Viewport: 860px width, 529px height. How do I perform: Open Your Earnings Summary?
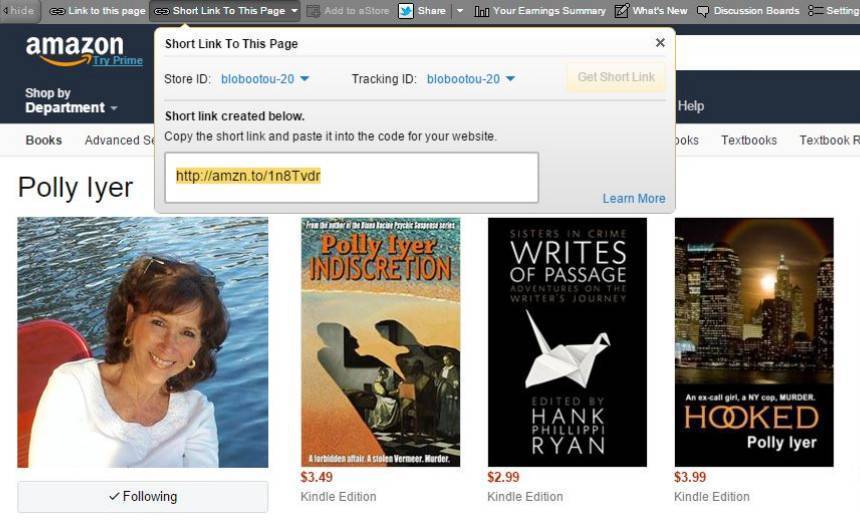[x=549, y=11]
